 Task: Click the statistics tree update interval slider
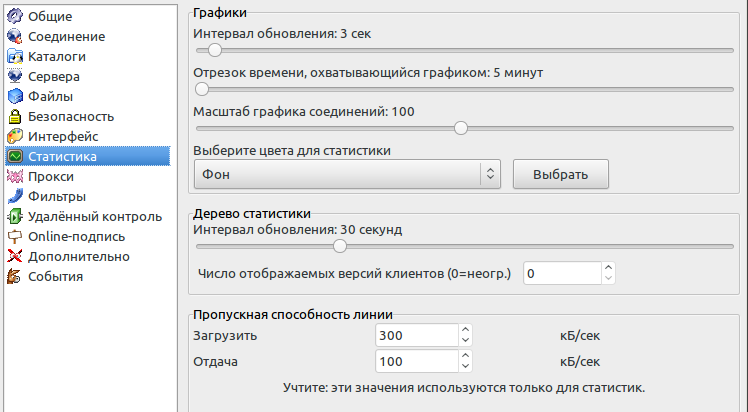pos(465,247)
